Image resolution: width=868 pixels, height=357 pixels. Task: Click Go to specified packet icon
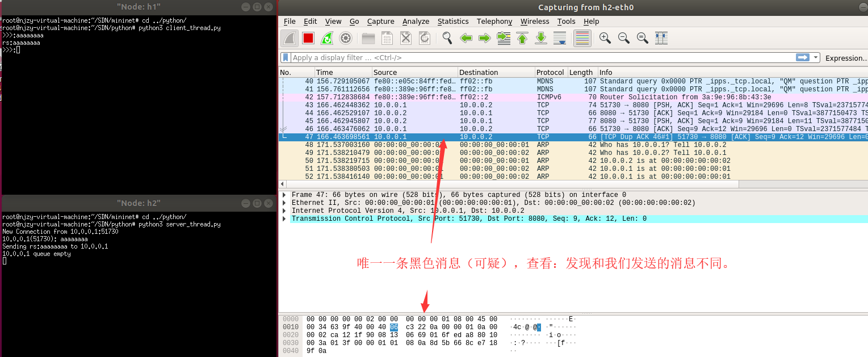[504, 38]
